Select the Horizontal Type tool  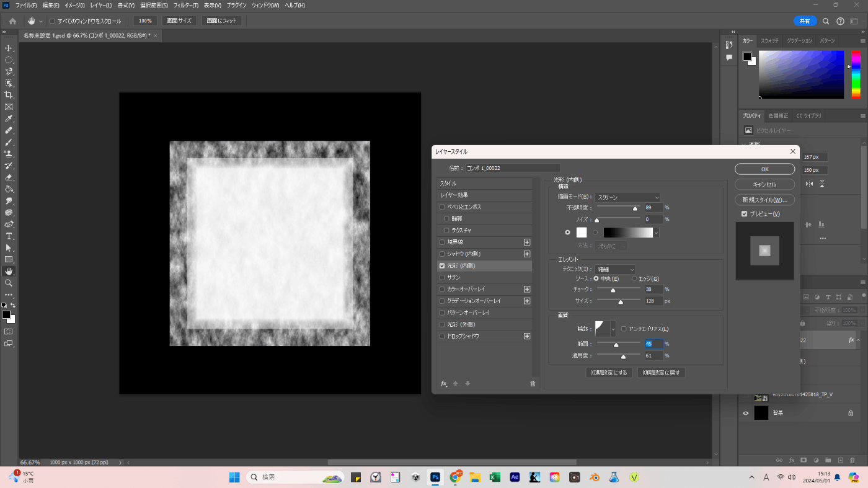point(9,236)
